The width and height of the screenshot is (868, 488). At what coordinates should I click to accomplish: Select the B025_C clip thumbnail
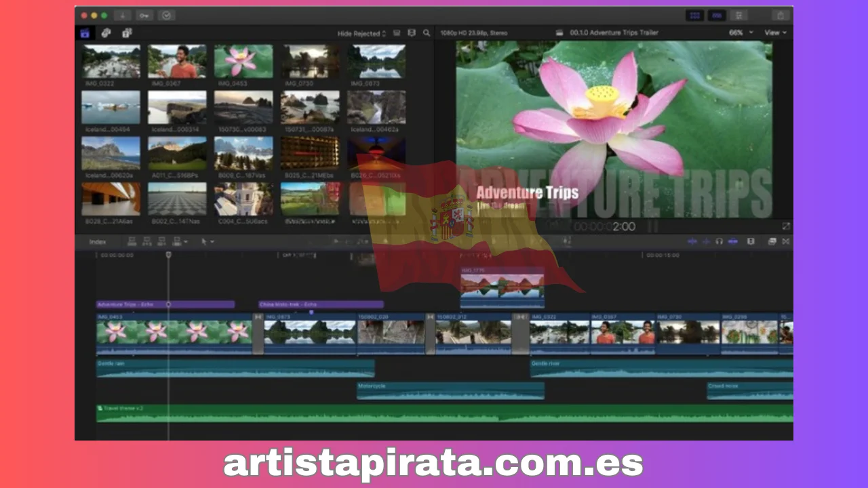click(x=311, y=153)
